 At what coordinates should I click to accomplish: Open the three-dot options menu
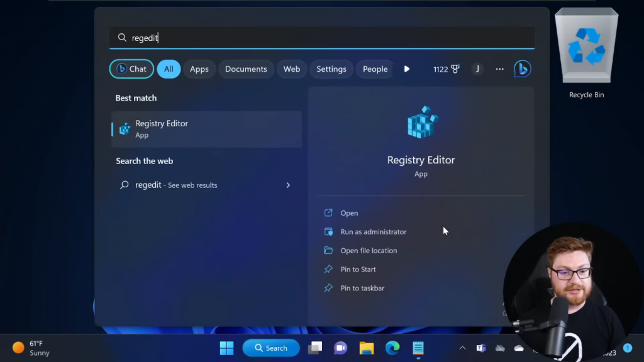click(499, 69)
